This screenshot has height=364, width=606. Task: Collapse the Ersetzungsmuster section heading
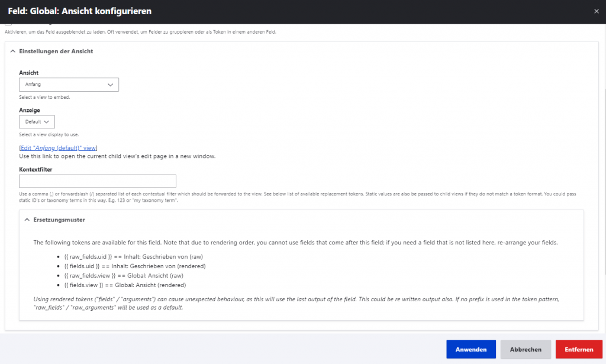pos(59,220)
